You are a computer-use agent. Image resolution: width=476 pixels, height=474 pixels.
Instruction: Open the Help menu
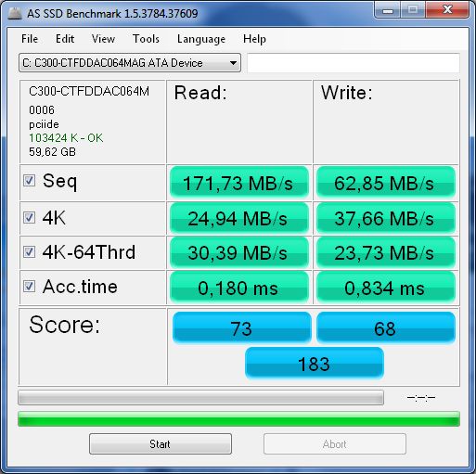(254, 39)
